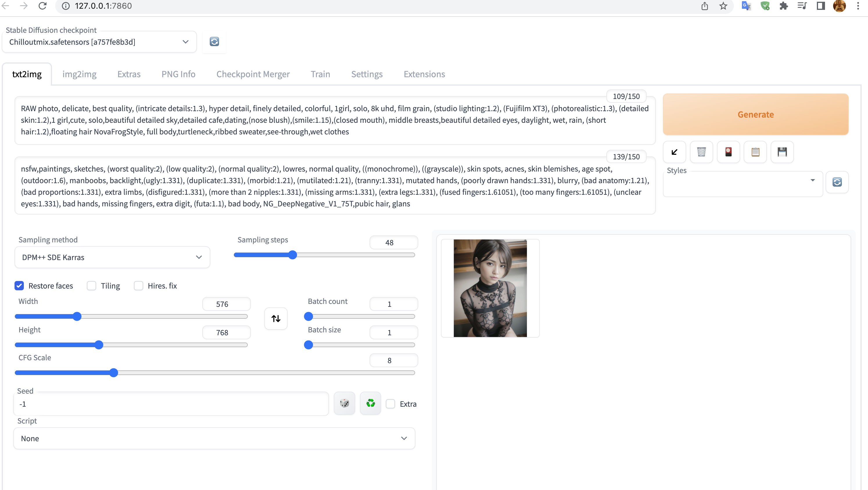Adjust the Sampling steps slider
The height and width of the screenshot is (490, 868).
click(x=324, y=255)
